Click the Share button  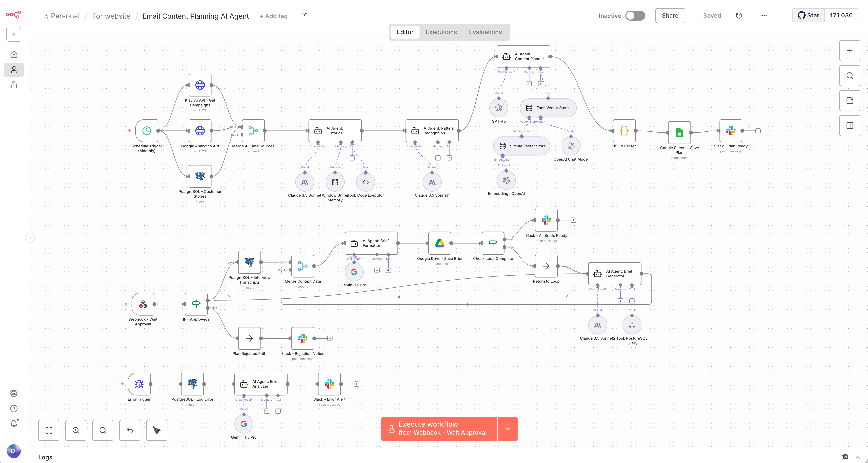(670, 16)
